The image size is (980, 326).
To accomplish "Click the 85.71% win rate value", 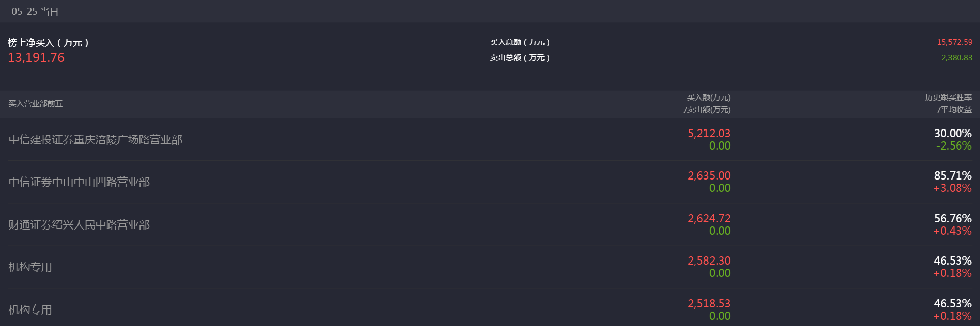I will 952,176.
